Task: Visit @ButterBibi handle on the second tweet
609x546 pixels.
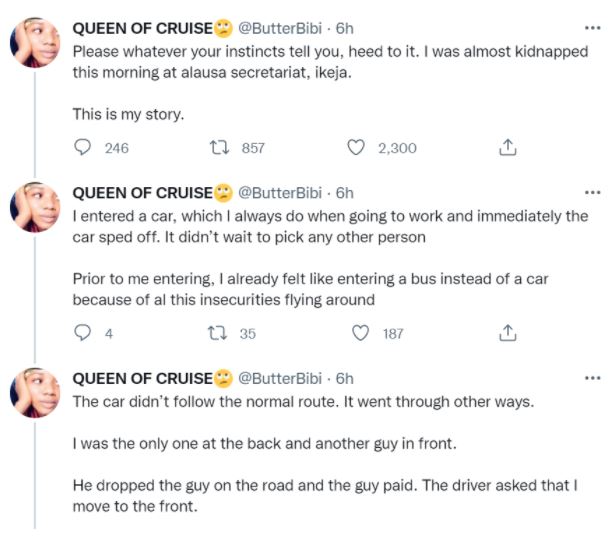Action: pyautogui.click(x=281, y=193)
